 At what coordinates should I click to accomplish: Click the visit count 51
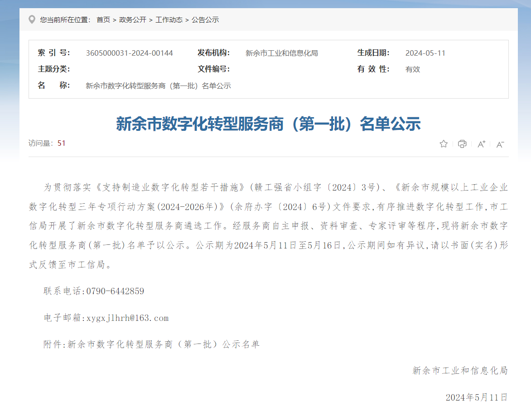[61, 143]
